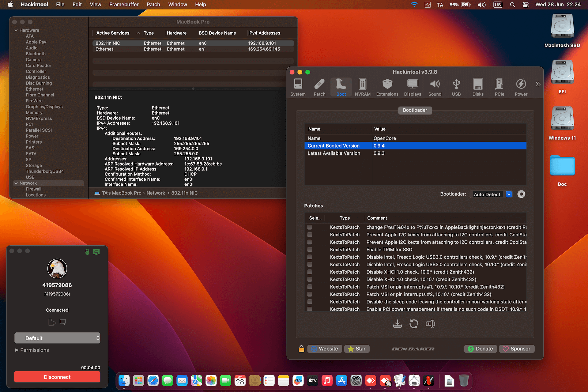The height and width of the screenshot is (392, 588).
Task: Click the Star button
Action: 357,349
